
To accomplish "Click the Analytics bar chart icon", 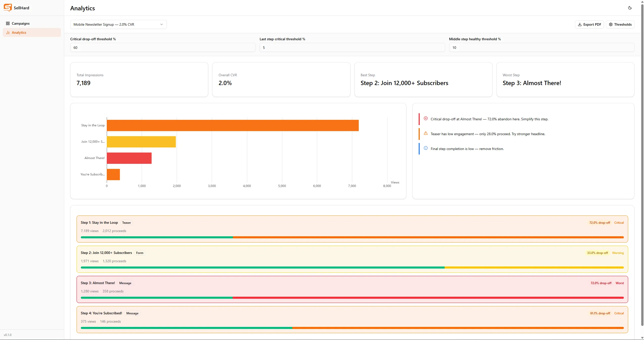I will 8,32.
